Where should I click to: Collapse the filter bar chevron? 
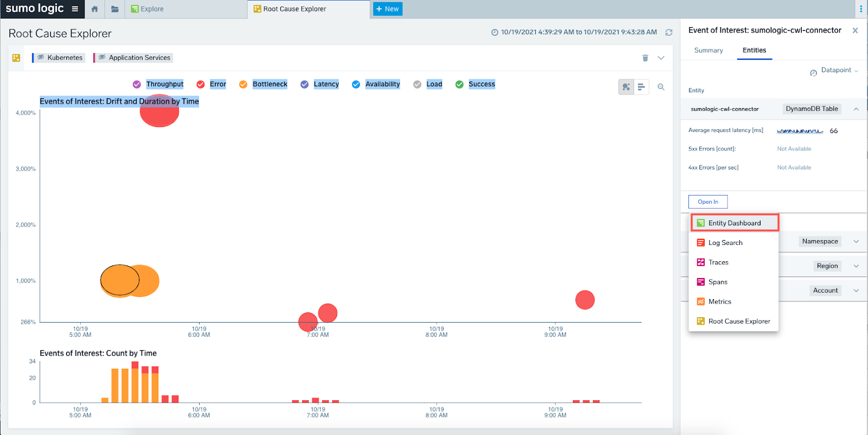pyautogui.click(x=661, y=58)
